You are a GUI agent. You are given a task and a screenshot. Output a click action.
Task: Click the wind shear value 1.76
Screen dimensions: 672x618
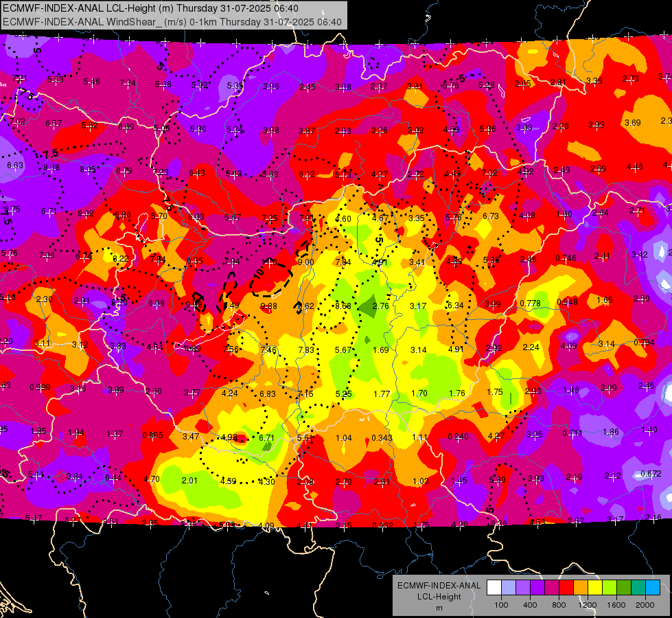point(457,393)
